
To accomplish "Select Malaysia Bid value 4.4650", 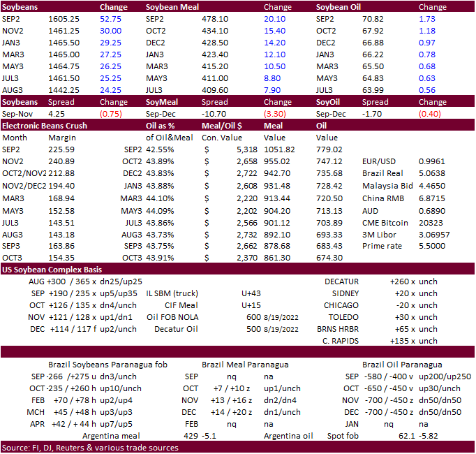I will [431, 186].
